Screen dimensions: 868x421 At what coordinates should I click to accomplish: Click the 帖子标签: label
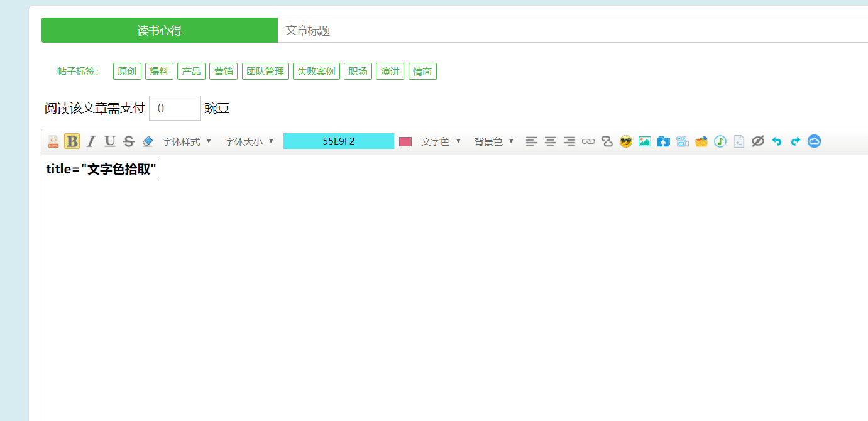click(x=78, y=72)
